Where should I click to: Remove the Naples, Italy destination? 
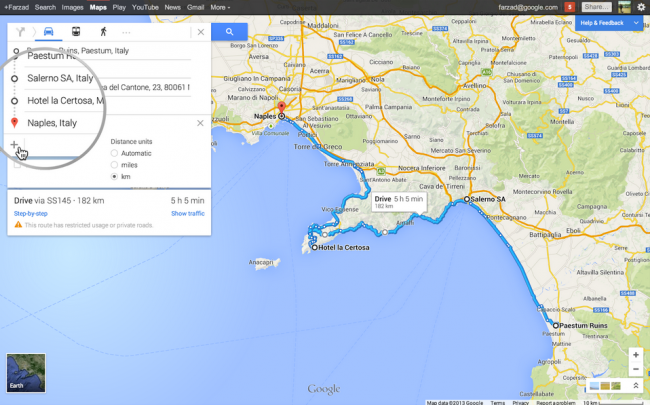tap(200, 123)
